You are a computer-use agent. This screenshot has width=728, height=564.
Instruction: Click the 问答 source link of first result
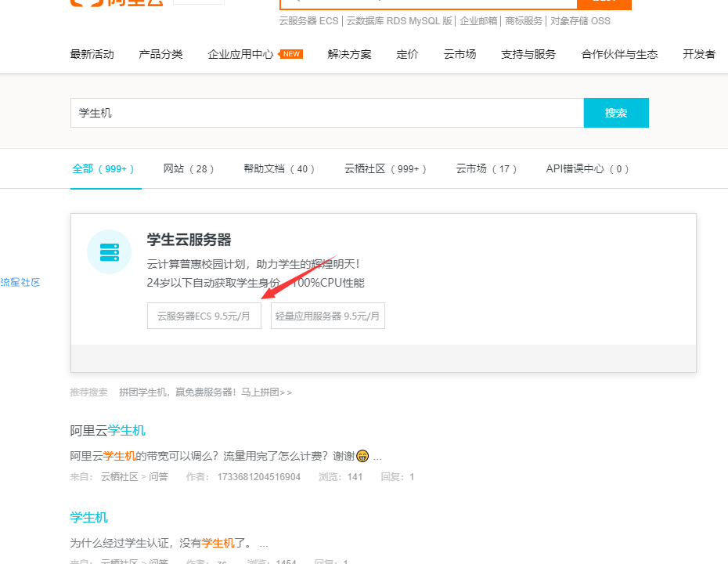pos(158,477)
